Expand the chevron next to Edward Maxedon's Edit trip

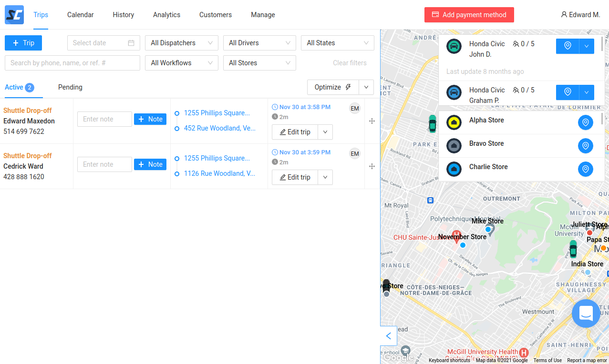325,132
